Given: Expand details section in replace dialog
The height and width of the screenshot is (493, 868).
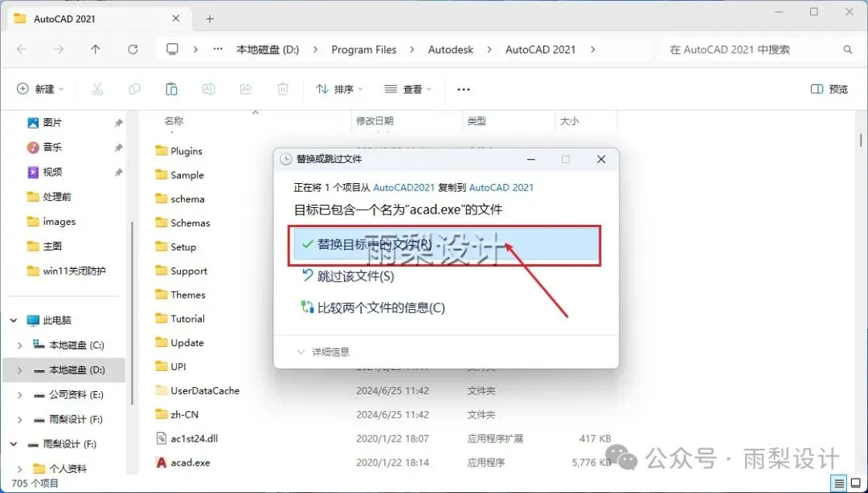Looking at the screenshot, I should tap(323, 352).
